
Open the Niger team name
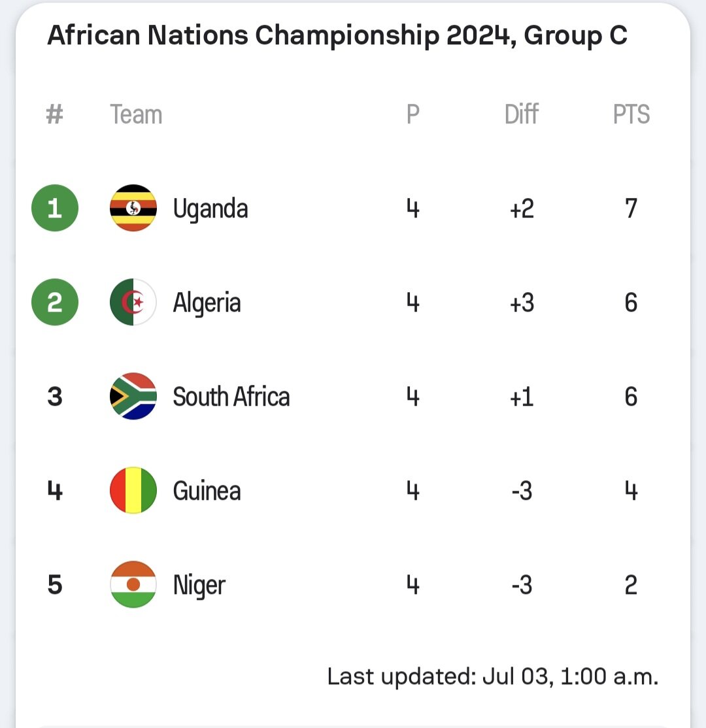coord(199,586)
